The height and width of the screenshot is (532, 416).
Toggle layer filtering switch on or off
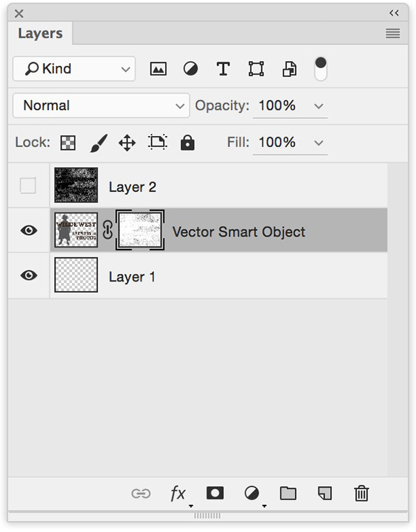(x=321, y=69)
